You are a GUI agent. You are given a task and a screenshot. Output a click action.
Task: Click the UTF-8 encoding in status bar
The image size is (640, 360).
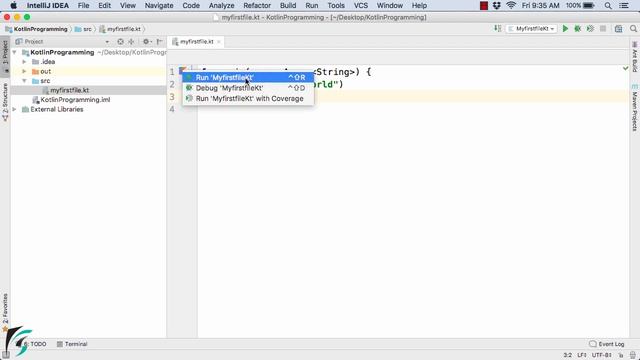pos(602,355)
